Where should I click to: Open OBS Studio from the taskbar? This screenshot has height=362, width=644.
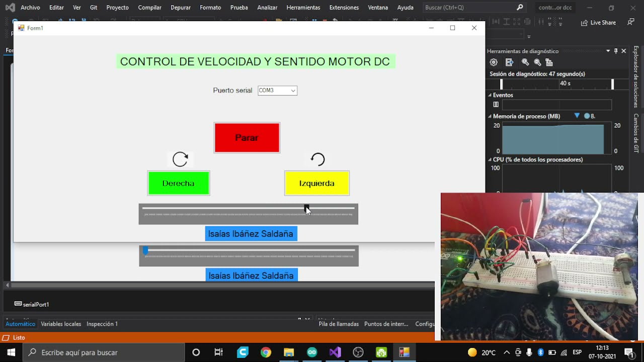(x=358, y=352)
